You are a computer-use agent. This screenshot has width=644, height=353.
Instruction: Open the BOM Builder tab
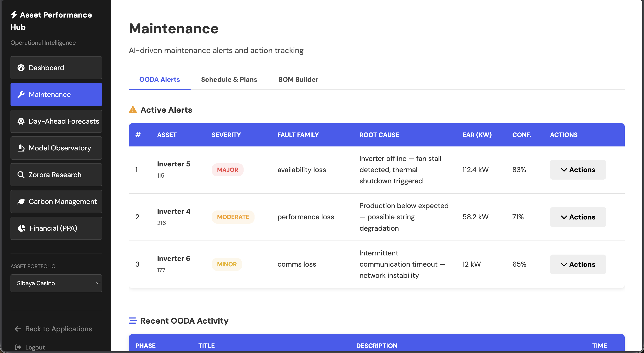click(x=298, y=80)
